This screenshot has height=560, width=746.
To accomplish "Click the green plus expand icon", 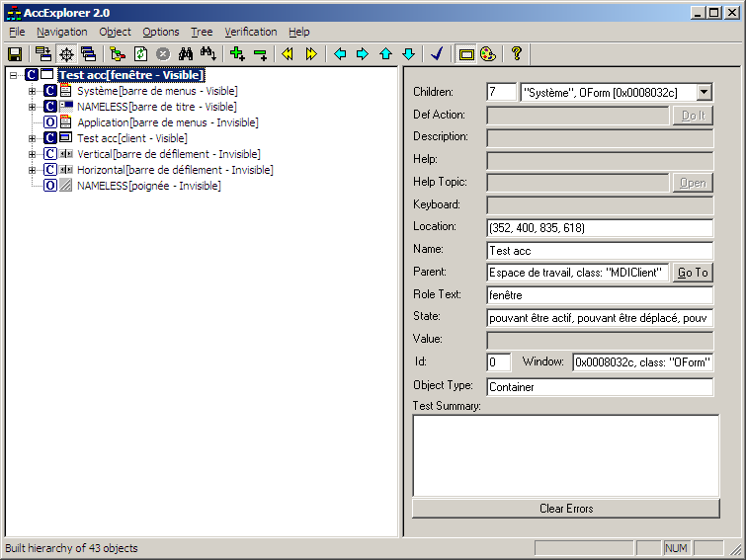I will 237,54.
